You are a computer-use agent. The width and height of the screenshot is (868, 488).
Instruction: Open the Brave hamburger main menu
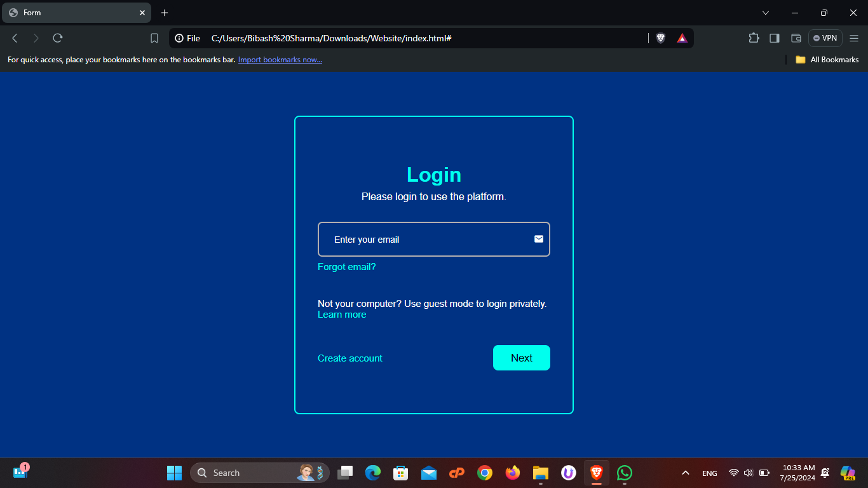pyautogui.click(x=854, y=38)
